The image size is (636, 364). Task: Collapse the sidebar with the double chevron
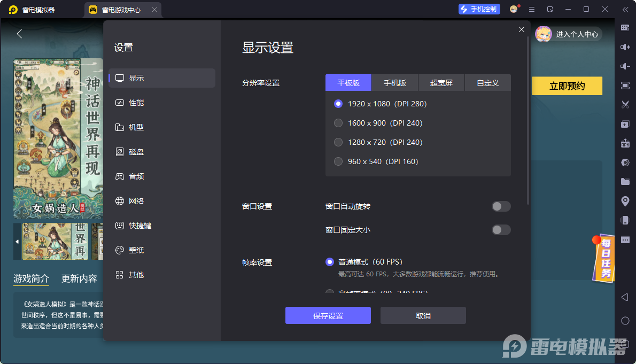pyautogui.click(x=624, y=10)
